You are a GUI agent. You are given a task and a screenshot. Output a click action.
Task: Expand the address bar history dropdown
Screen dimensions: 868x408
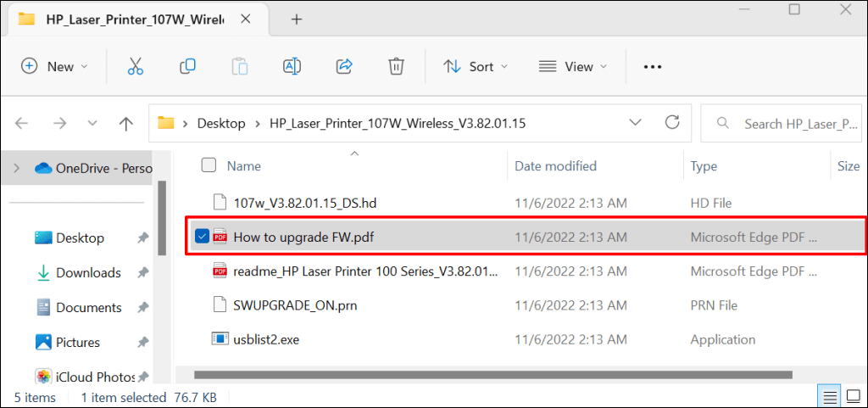coord(636,122)
